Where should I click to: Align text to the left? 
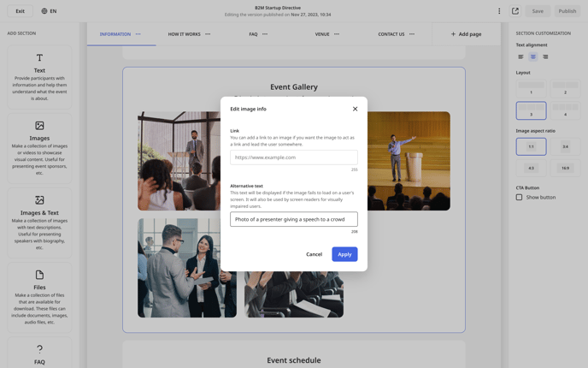click(520, 56)
